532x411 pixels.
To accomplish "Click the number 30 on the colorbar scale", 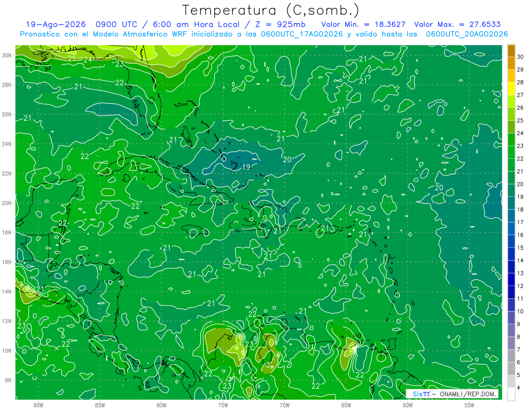I will coord(520,57).
